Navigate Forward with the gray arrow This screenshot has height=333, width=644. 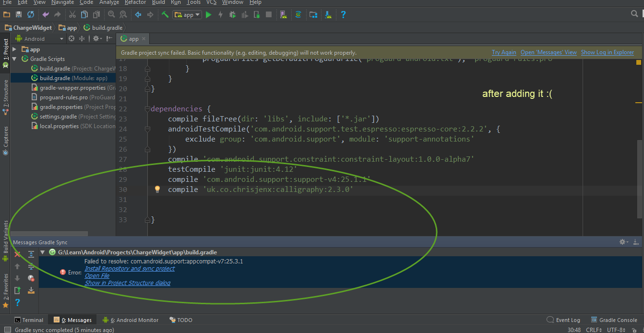pos(150,15)
